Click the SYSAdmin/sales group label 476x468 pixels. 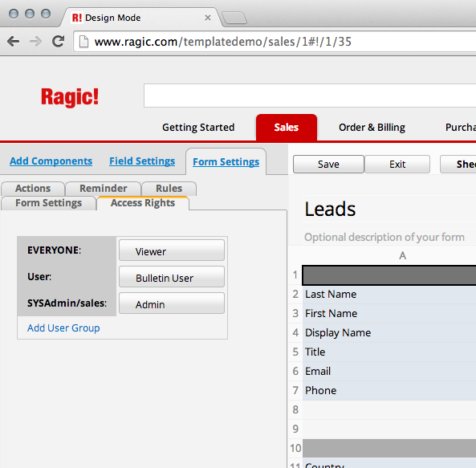pos(67,303)
